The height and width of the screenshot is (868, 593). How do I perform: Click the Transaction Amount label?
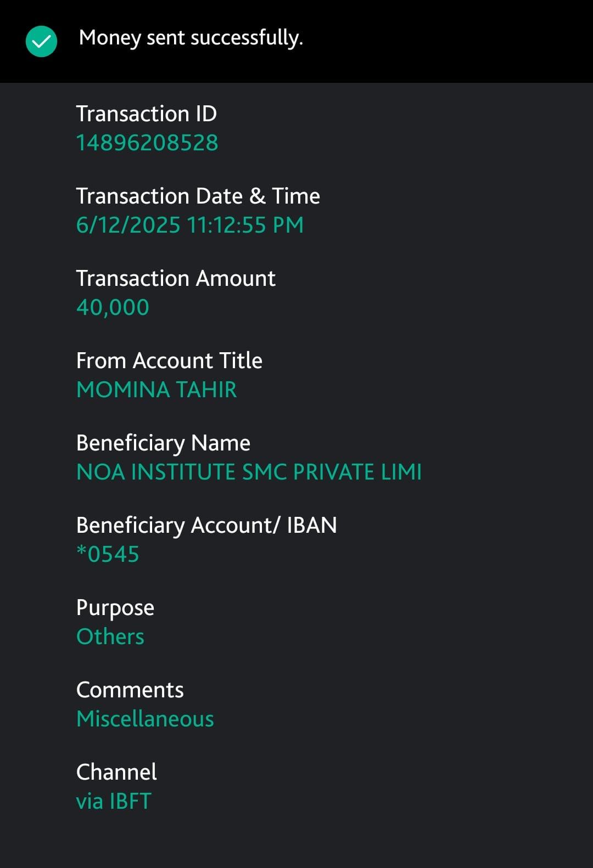pyautogui.click(x=175, y=278)
